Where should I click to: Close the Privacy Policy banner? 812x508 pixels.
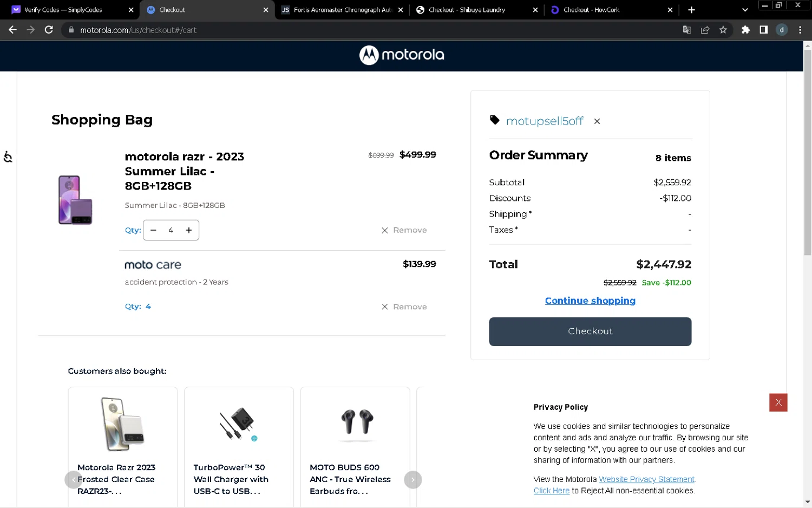tap(778, 402)
